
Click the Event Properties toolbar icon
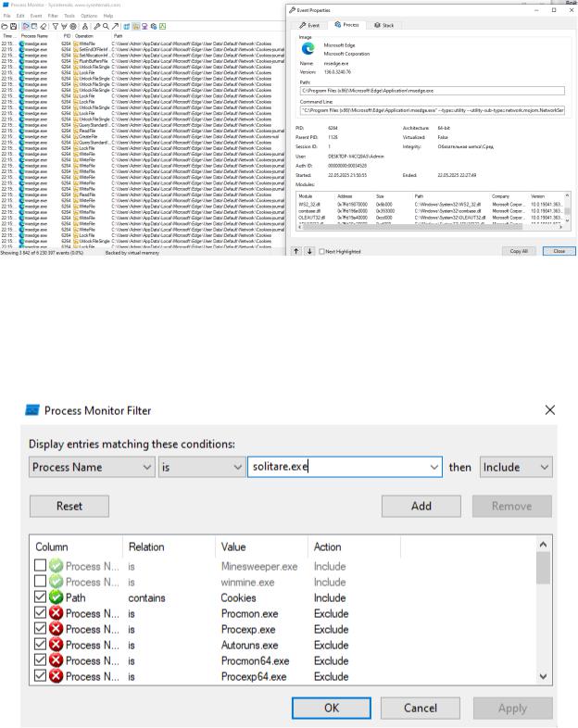(97, 27)
